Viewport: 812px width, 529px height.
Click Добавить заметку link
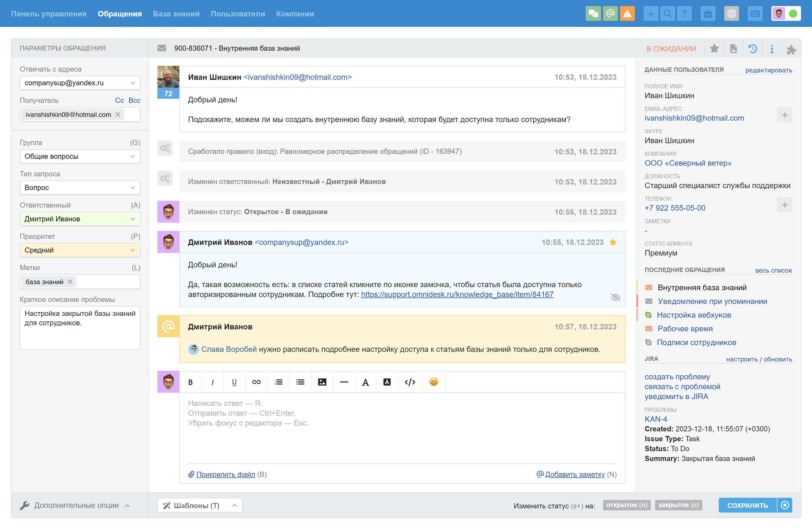pos(575,474)
